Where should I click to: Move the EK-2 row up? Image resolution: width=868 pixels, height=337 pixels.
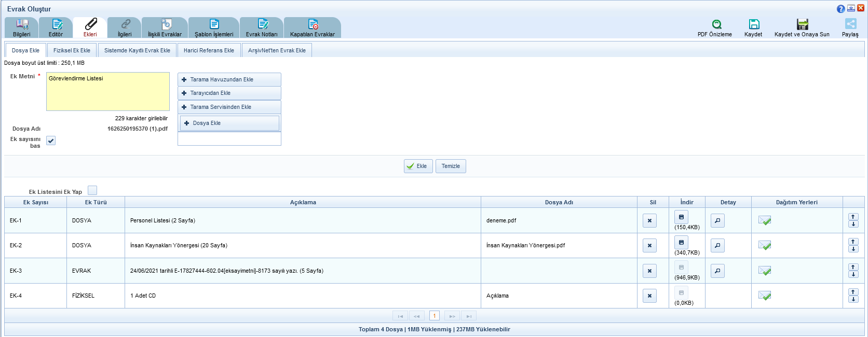pyautogui.click(x=853, y=242)
